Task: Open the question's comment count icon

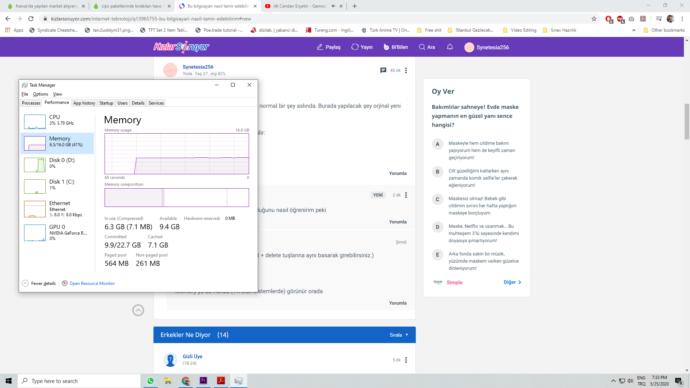Action: click(x=383, y=70)
